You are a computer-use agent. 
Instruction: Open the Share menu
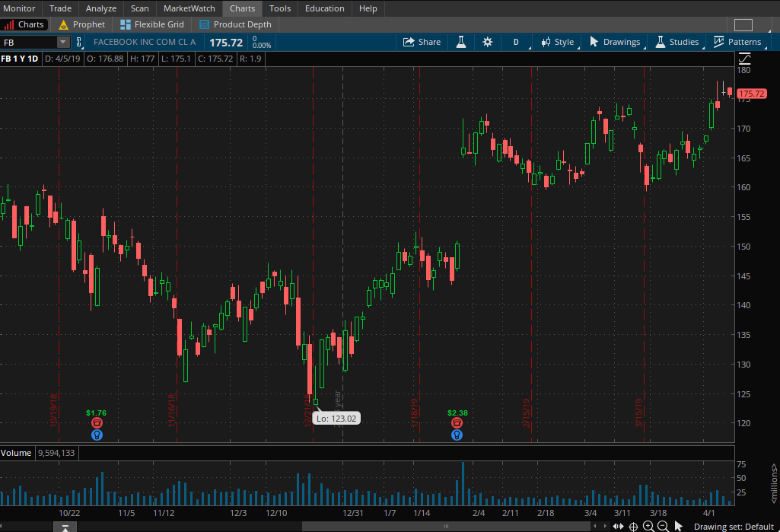(422, 43)
